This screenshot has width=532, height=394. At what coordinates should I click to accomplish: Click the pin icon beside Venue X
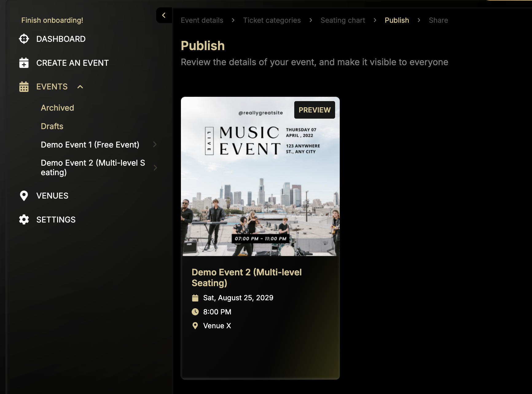[x=195, y=326]
